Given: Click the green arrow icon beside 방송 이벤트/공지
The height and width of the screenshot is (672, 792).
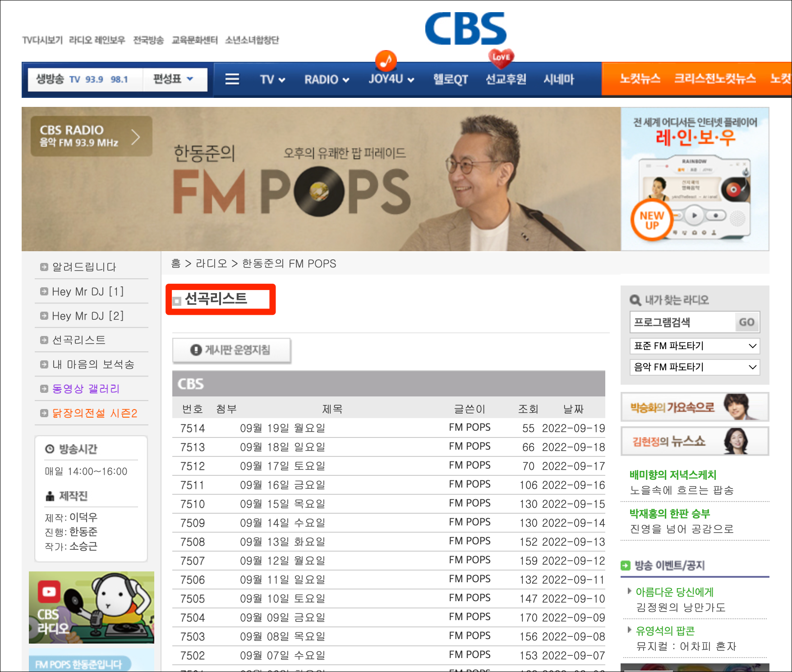Looking at the screenshot, I should 626,566.
